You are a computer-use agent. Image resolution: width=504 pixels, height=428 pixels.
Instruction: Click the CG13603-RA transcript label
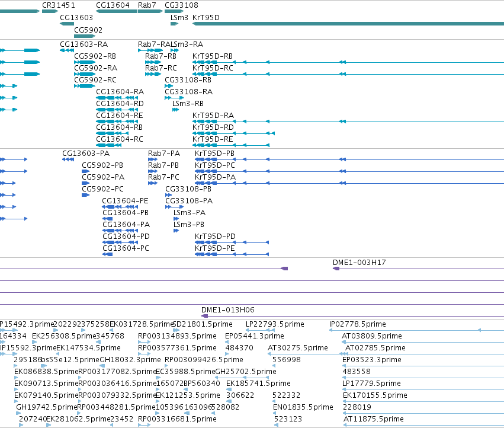pyautogui.click(x=84, y=44)
